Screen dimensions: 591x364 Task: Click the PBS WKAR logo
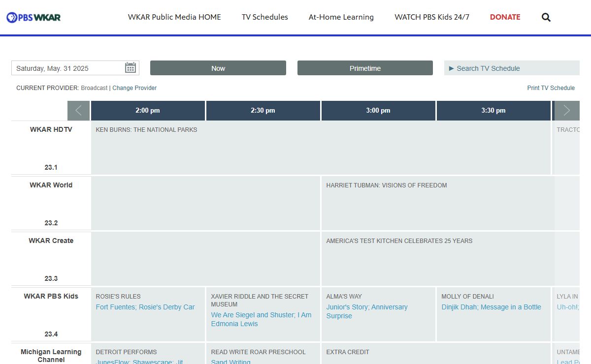pos(33,17)
